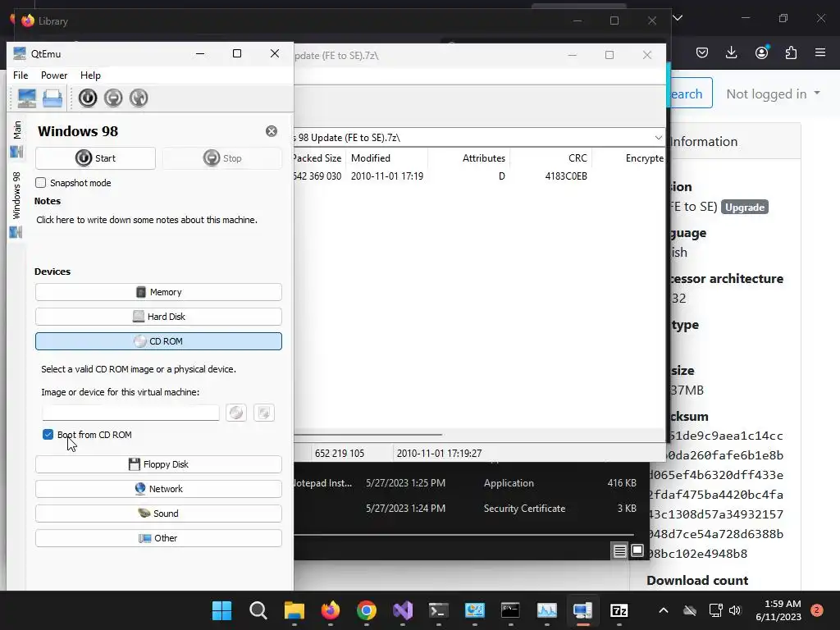The image size is (840, 630).
Task: Click the power start toolbar icon
Action: click(88, 98)
